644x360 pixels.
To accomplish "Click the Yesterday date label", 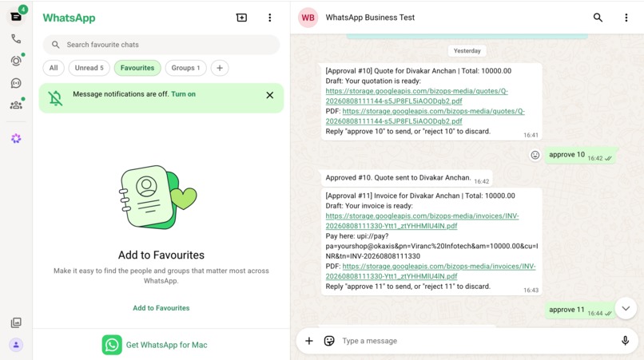I will [467, 51].
